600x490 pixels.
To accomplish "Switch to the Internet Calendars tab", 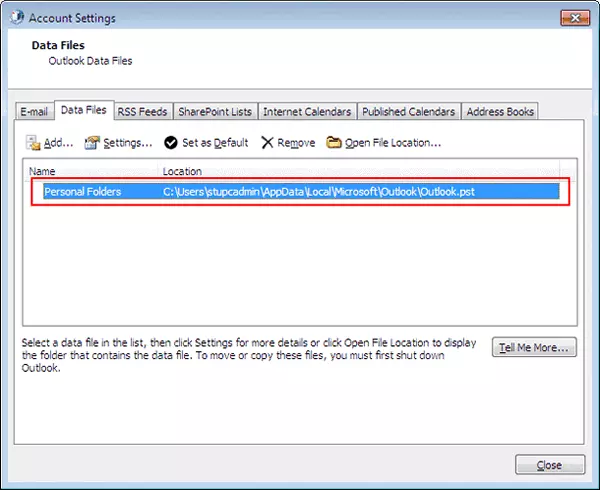I will tap(307, 111).
